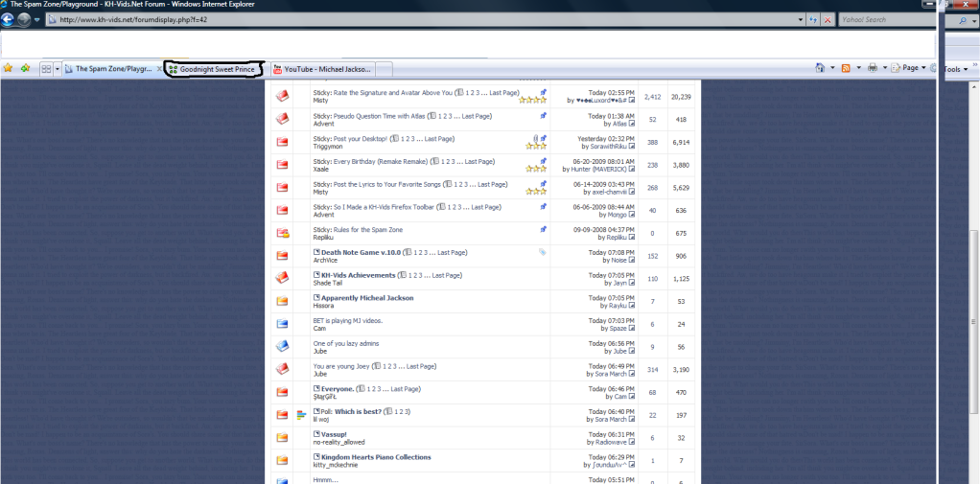Screen dimensions: 980x484
Task: Click the tag icon on Death Note Game row
Action: [x=543, y=252]
